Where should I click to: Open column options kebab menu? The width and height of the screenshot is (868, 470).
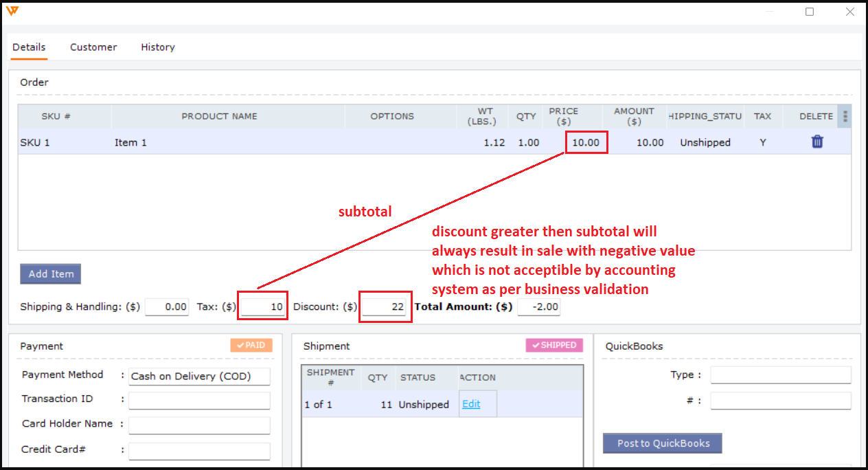click(x=845, y=116)
